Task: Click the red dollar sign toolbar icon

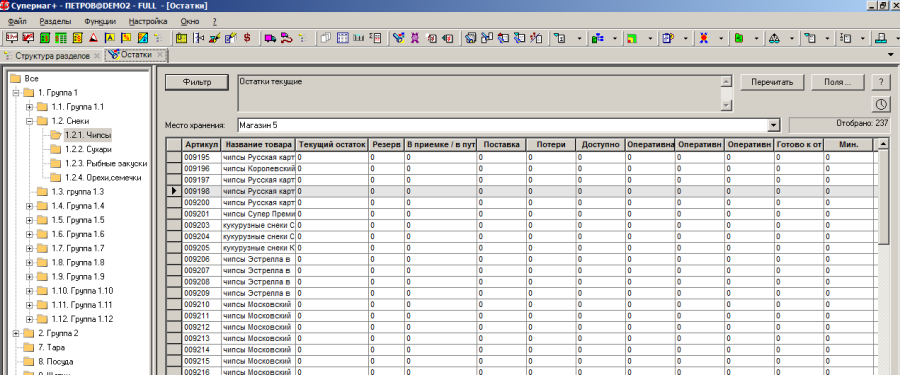Action: click(x=247, y=38)
